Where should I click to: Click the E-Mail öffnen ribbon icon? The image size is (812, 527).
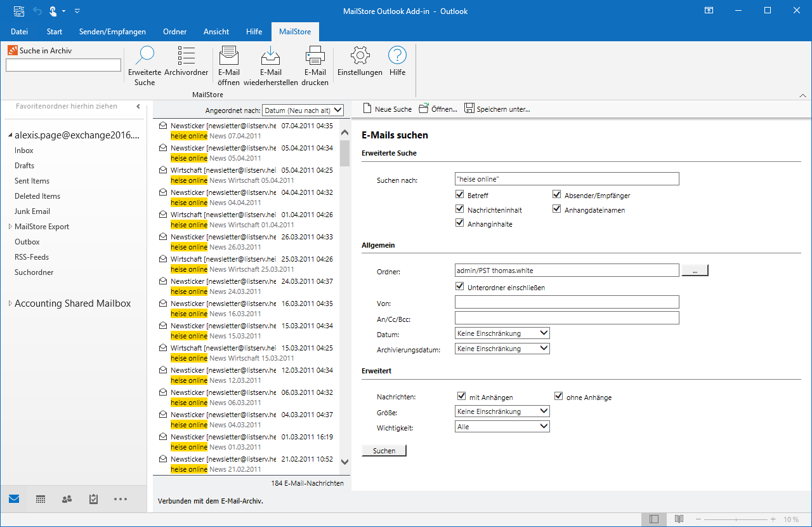click(228, 57)
